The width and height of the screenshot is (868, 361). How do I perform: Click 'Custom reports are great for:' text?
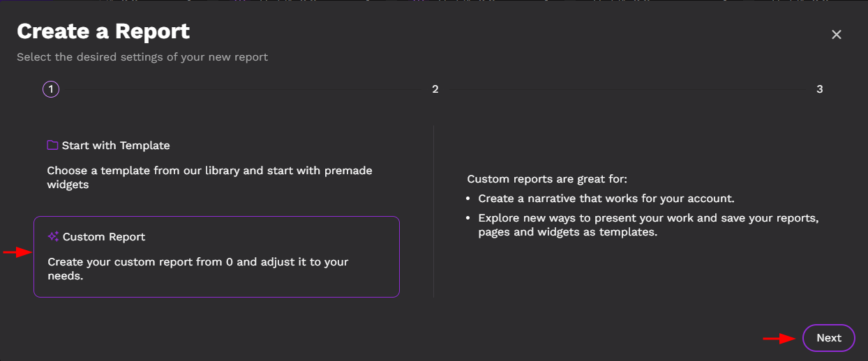tap(547, 179)
